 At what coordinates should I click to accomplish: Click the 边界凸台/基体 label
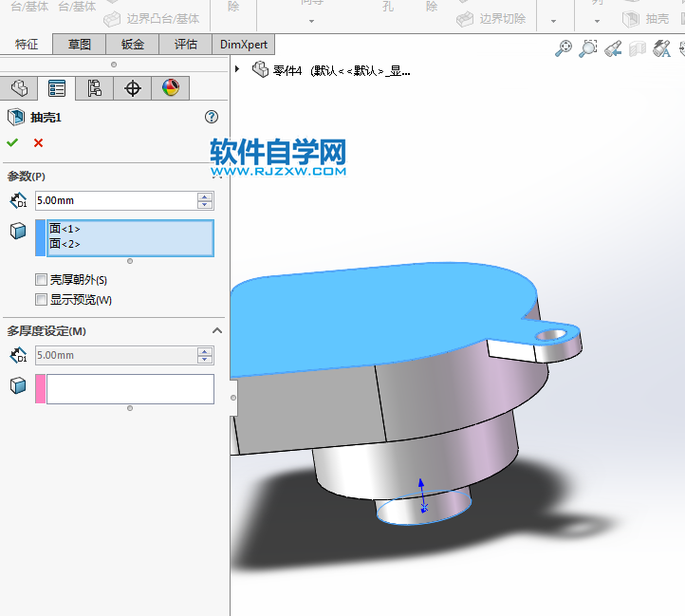(x=163, y=19)
